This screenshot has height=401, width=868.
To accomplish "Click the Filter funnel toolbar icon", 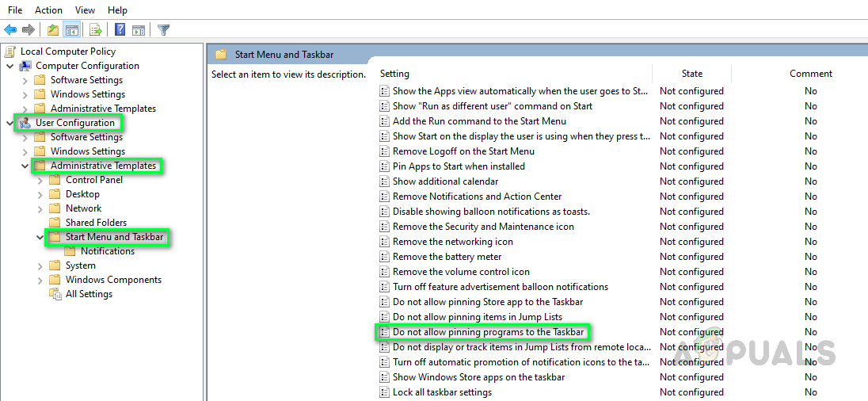I will [x=163, y=29].
